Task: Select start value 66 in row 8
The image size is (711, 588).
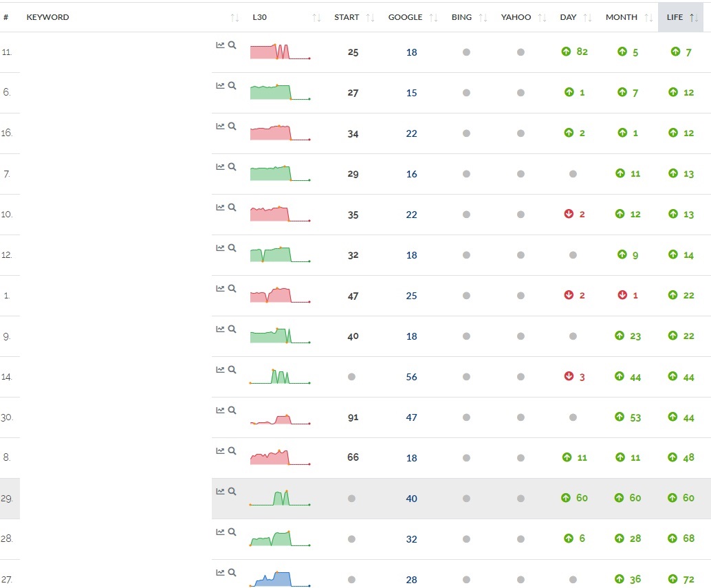Action: click(353, 457)
